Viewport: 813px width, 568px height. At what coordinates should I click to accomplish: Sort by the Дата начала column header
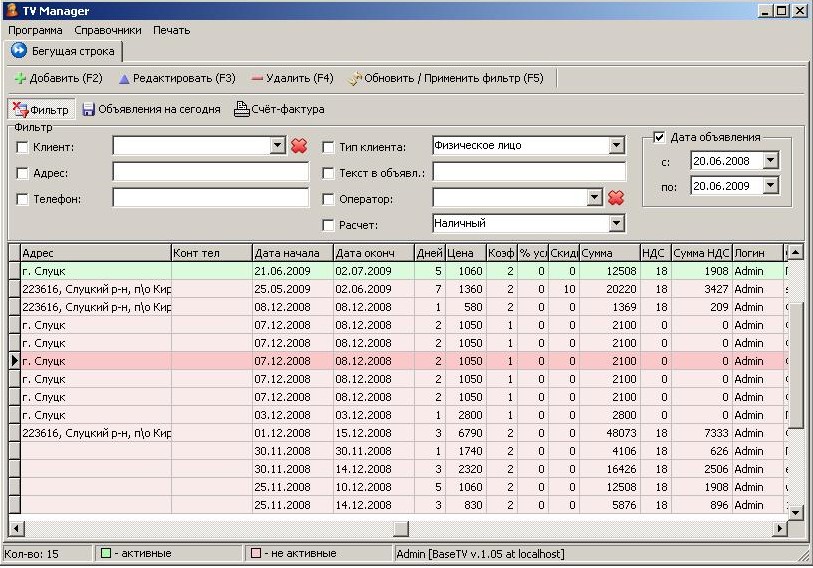tap(292, 253)
